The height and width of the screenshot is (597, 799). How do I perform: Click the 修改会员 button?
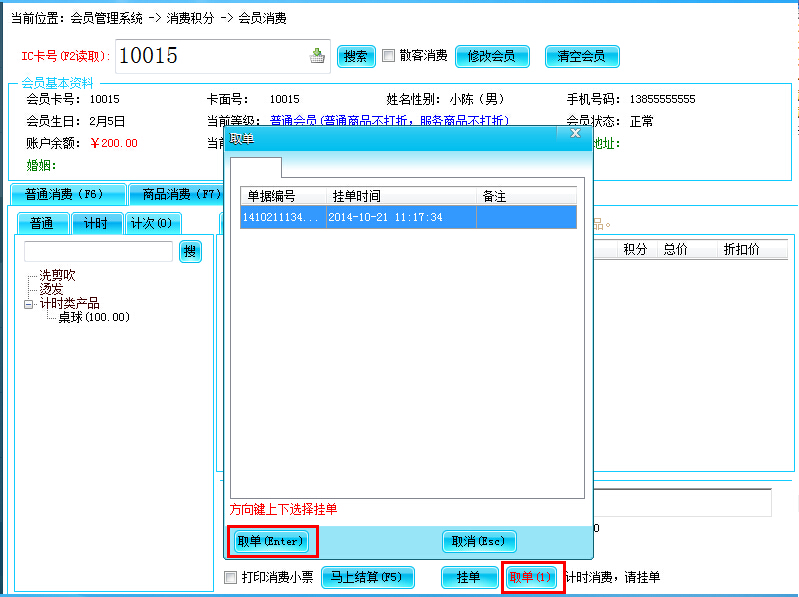point(491,56)
